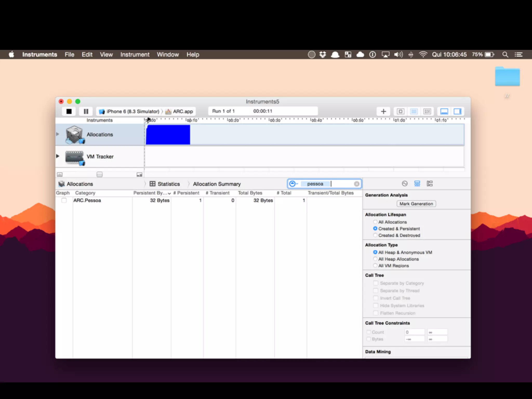This screenshot has width=532, height=399.
Task: Expand the Allocations instrument row
Action: coord(58,134)
